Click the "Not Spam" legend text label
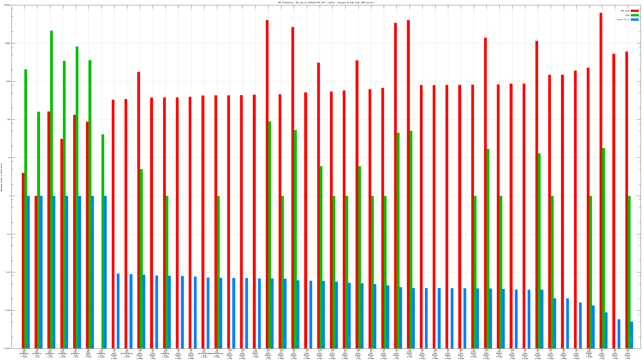 click(625, 11)
